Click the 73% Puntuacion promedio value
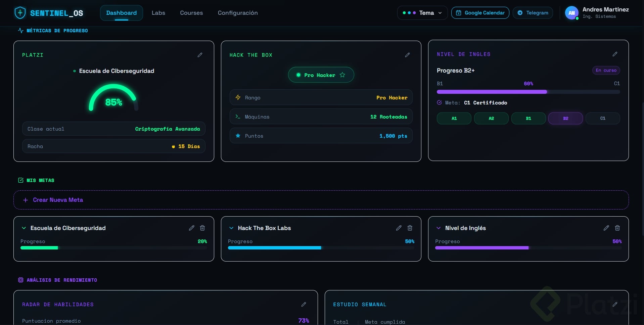644x325 pixels. 304,321
